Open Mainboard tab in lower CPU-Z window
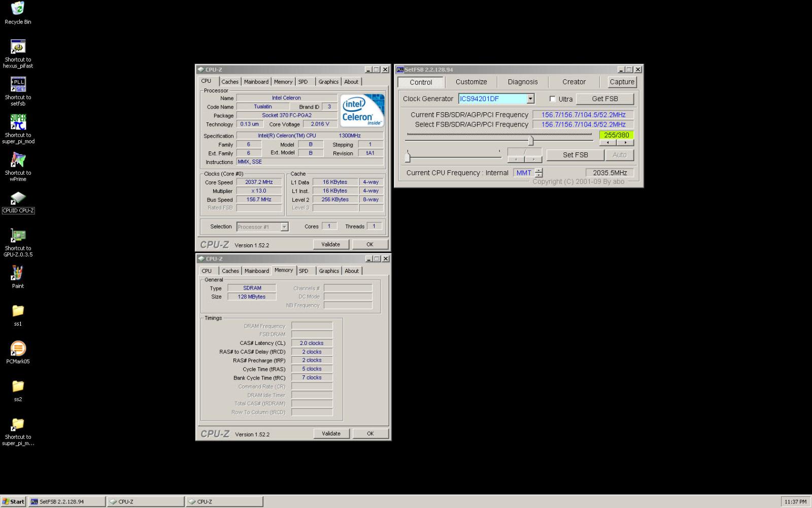 pyautogui.click(x=257, y=271)
